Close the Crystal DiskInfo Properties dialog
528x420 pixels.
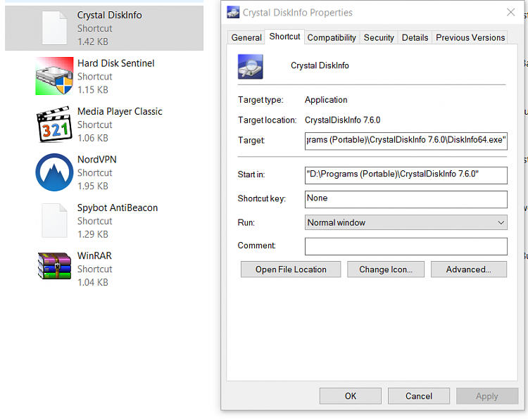pyautogui.click(x=510, y=12)
